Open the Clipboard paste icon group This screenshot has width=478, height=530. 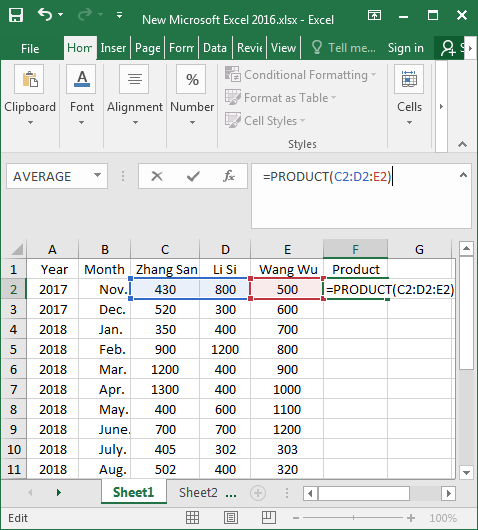tap(29, 79)
